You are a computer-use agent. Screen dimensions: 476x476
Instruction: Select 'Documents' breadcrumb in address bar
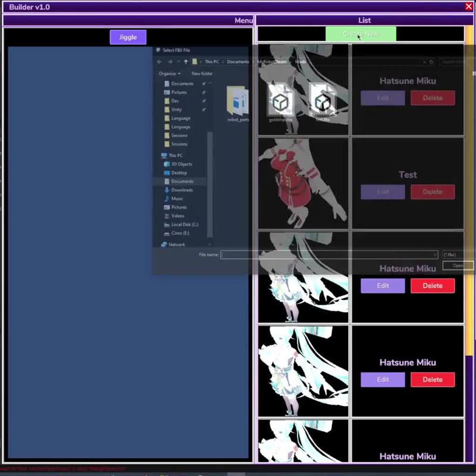coord(237,62)
